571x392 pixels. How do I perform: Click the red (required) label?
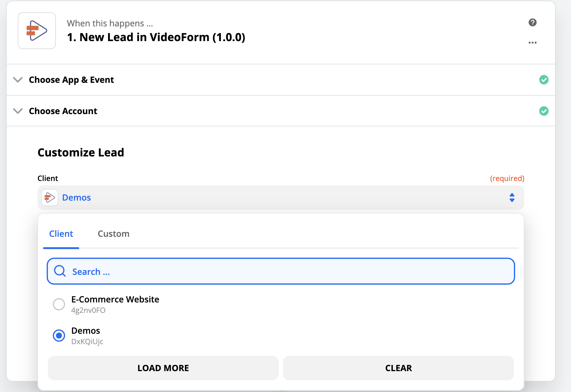507,179
